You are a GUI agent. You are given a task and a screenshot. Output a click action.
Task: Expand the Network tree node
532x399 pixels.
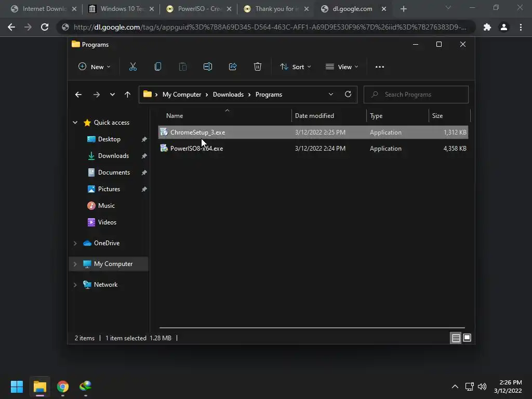(x=75, y=285)
